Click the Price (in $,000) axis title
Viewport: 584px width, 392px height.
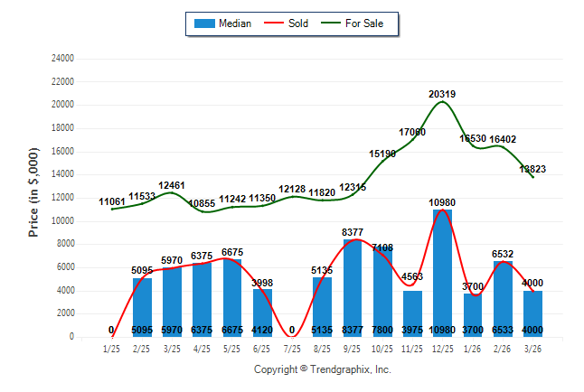(34, 195)
